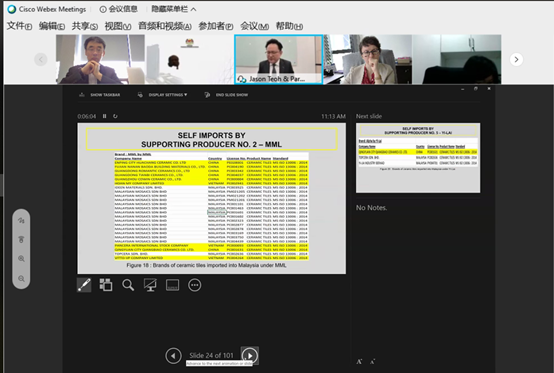Viewport: 554px width, 373px height.
Task: Advance to the next slide arrow
Action: [250, 355]
